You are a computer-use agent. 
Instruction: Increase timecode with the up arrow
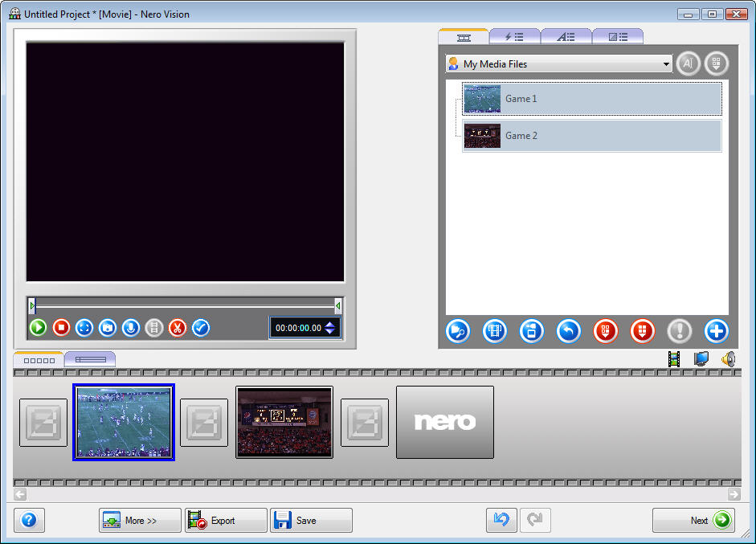tap(329, 325)
